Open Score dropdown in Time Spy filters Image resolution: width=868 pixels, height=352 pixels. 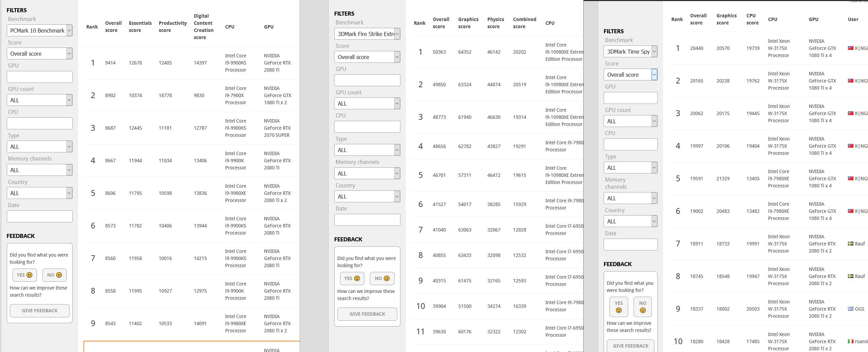[630, 75]
